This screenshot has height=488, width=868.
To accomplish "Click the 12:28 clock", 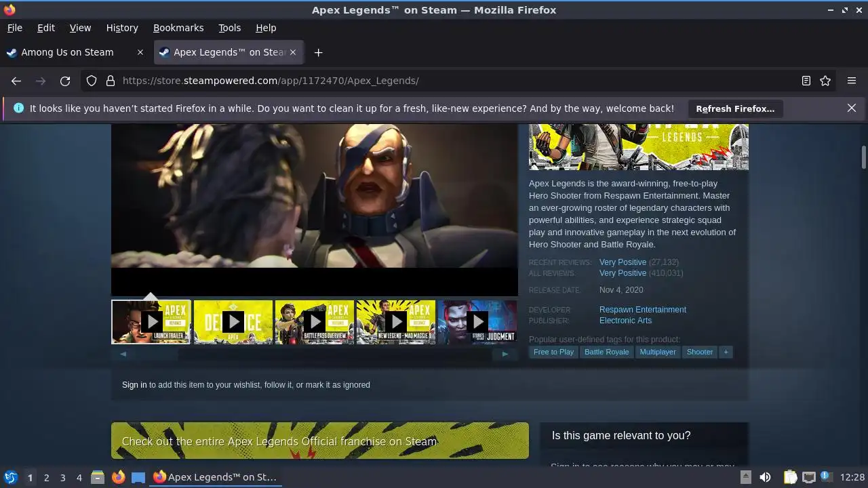I will click(x=852, y=478).
